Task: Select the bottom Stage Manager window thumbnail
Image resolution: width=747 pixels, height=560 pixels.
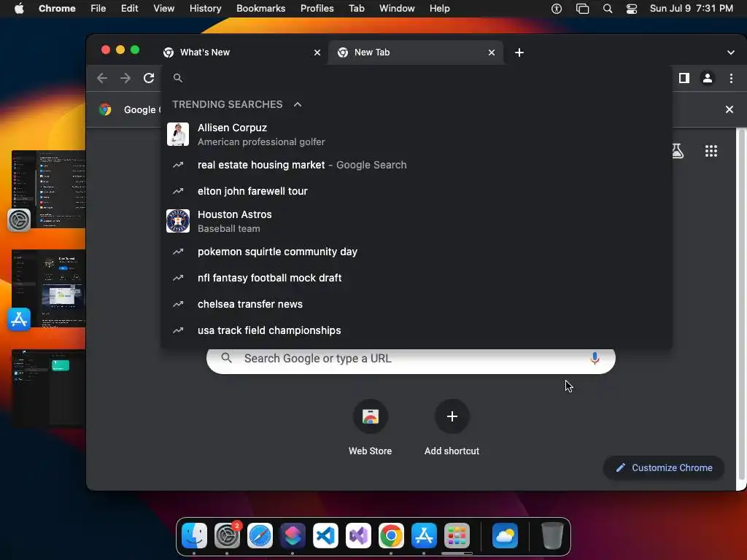Action: click(x=49, y=387)
